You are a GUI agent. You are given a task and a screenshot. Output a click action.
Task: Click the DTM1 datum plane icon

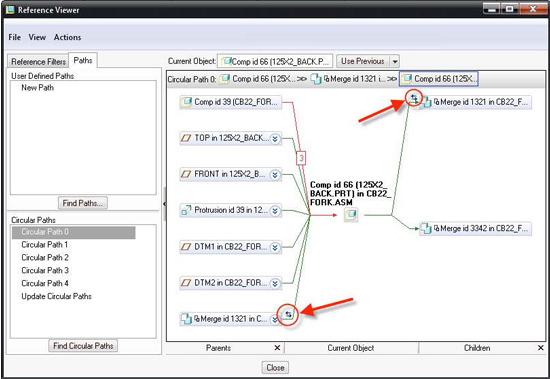coord(186,247)
